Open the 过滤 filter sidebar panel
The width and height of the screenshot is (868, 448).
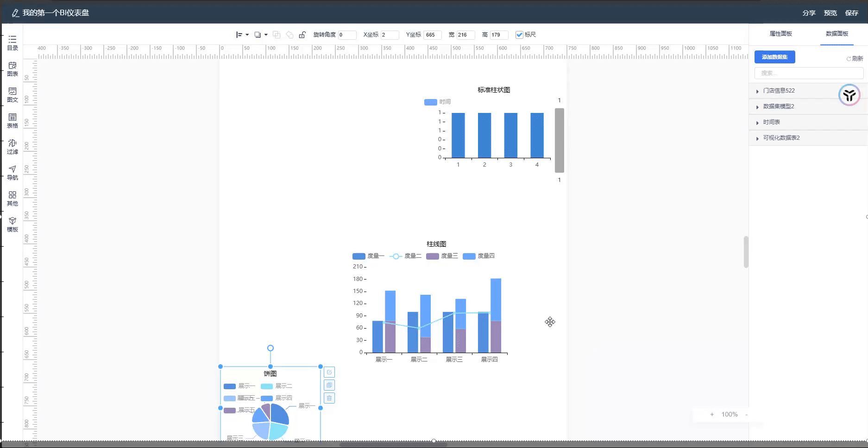13,147
